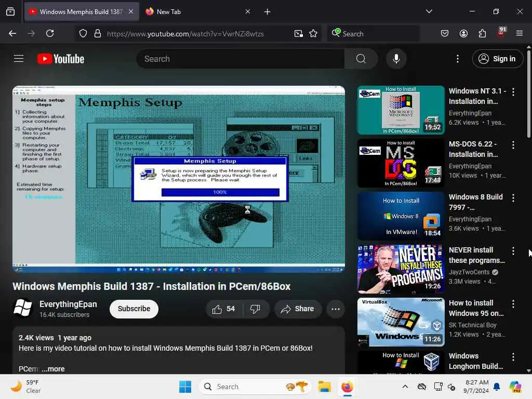532x399 pixels.
Task: Focus the youtube.com URL address field
Action: pos(185,34)
